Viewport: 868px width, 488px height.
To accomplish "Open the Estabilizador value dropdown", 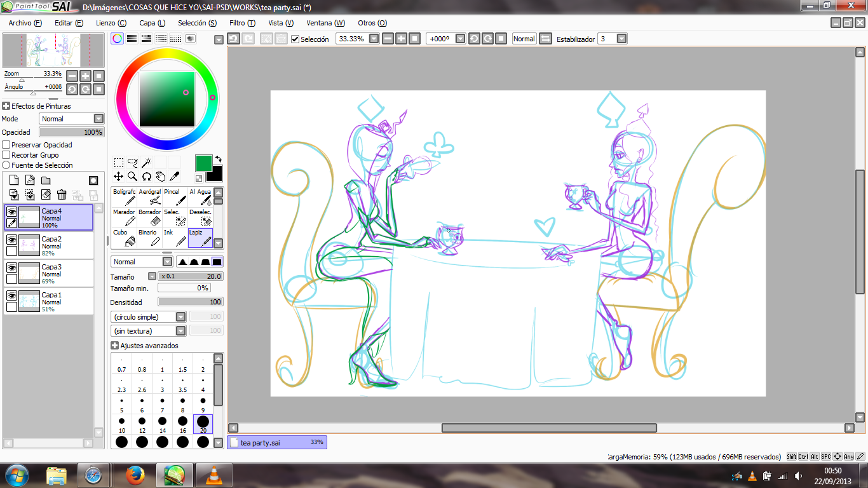I will point(621,39).
